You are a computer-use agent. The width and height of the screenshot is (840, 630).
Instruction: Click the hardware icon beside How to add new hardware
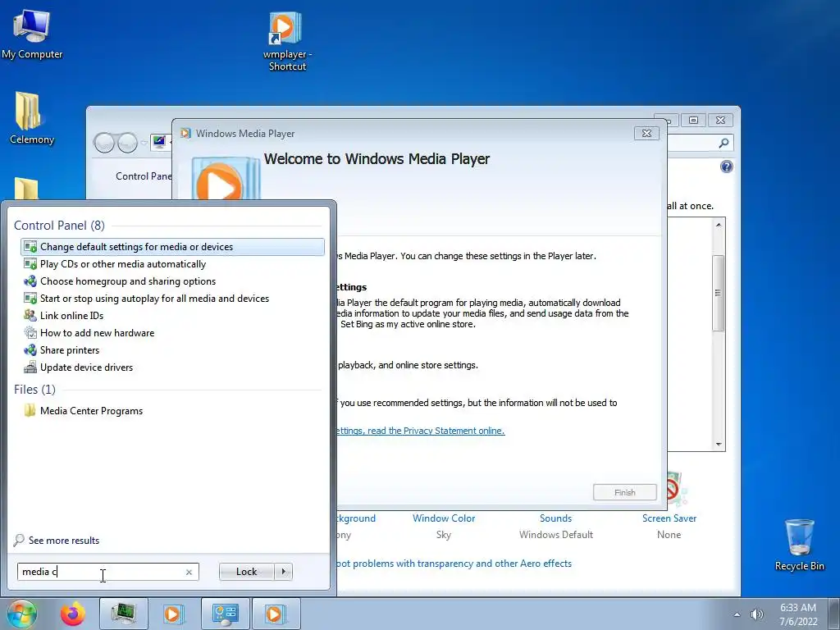pyautogui.click(x=30, y=333)
